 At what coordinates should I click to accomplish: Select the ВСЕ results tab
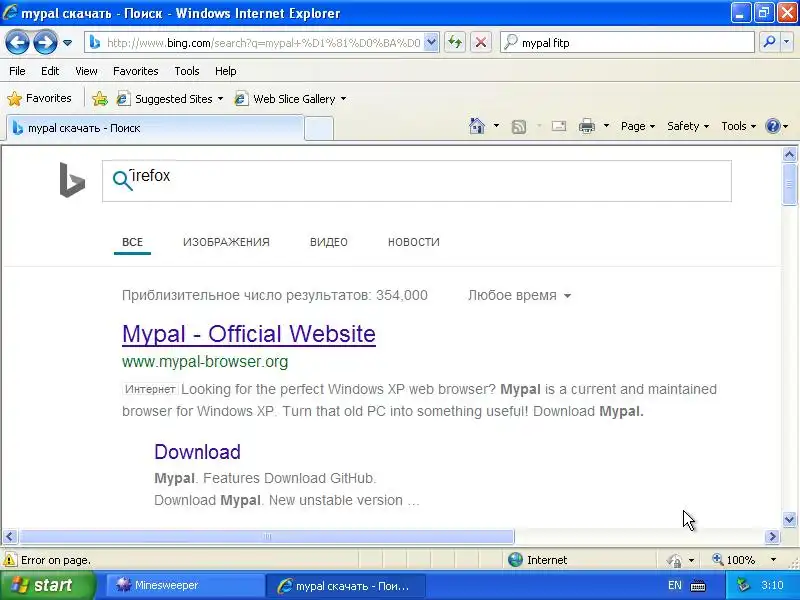(x=132, y=242)
